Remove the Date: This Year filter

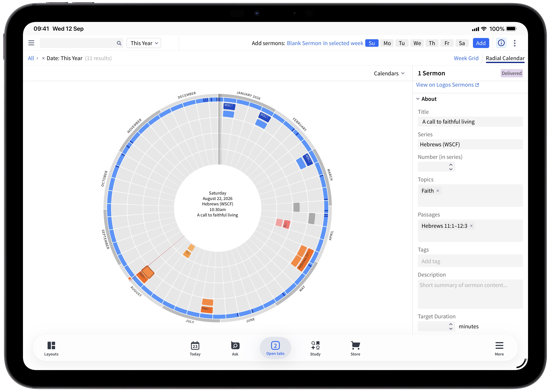pos(43,58)
